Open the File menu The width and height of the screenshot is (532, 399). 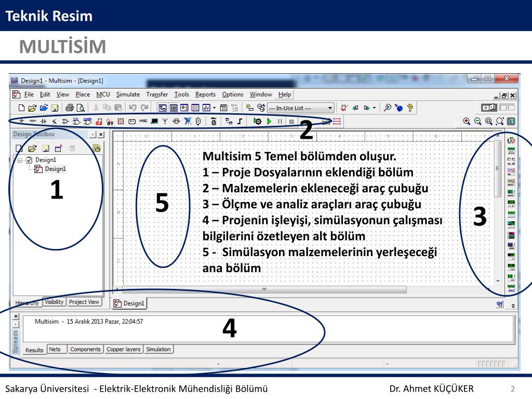click(29, 95)
